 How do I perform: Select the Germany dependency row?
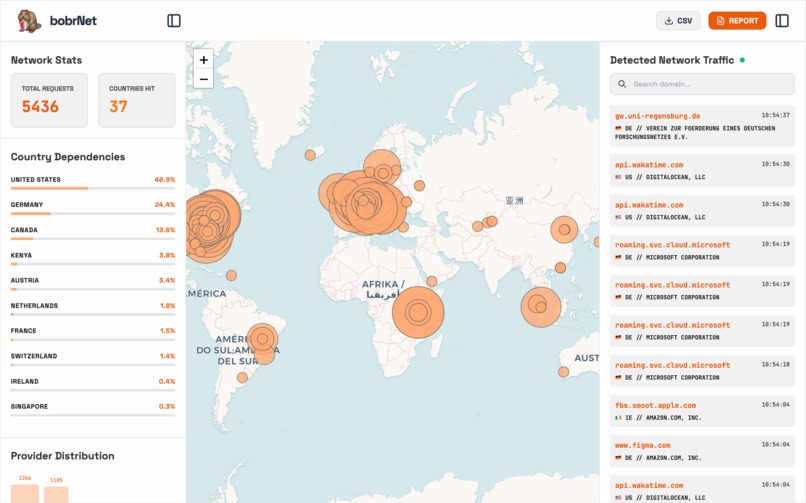pyautogui.click(x=93, y=208)
